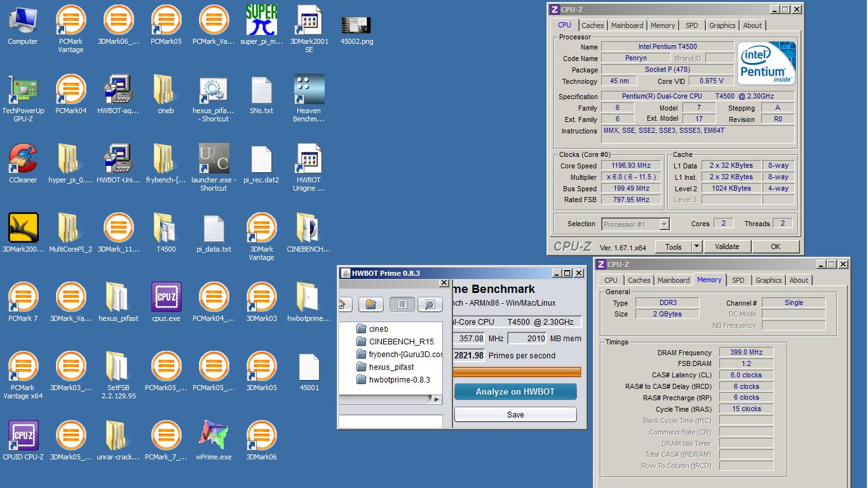Open the CINEBENCH... desktop folder
The image size is (868, 488).
click(309, 233)
